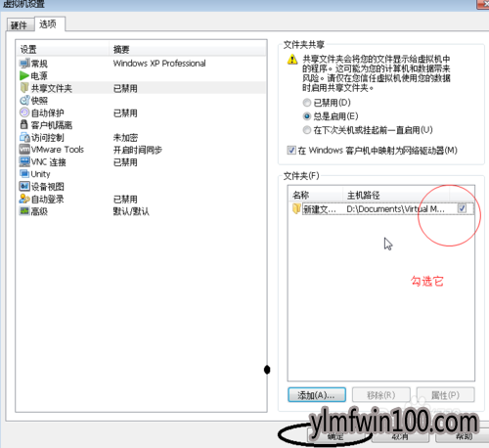Select the 电源 settings row label
The image size is (489, 448).
pyautogui.click(x=39, y=76)
